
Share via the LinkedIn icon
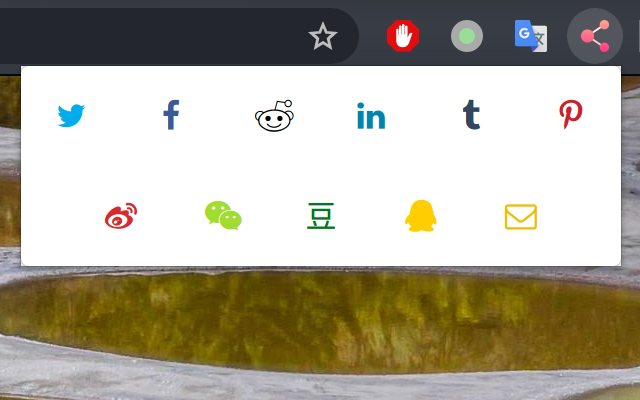click(x=371, y=116)
